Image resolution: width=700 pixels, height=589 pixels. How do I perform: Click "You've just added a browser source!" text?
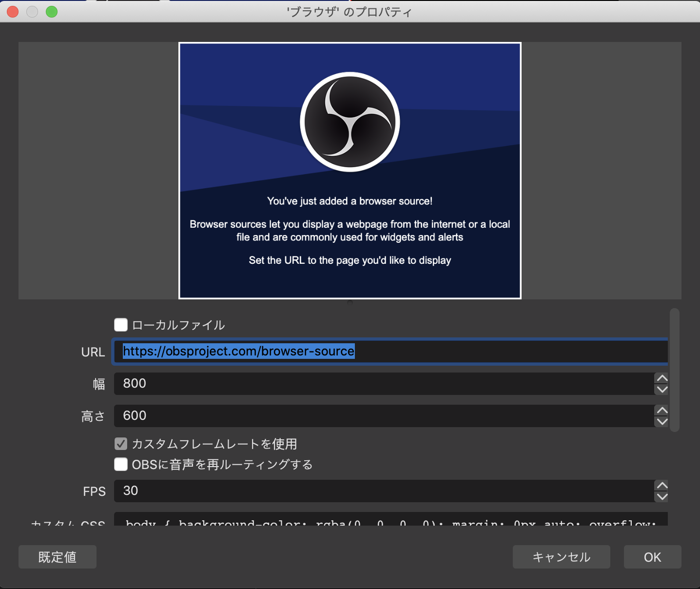click(350, 201)
